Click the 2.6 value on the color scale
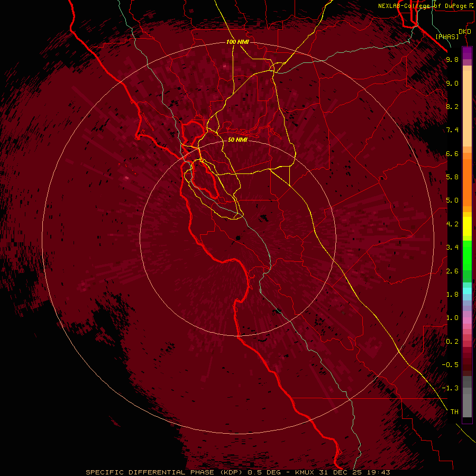 coord(452,271)
